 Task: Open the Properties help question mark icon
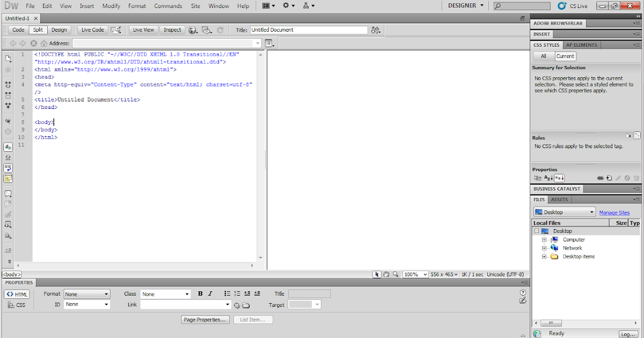pos(523,292)
